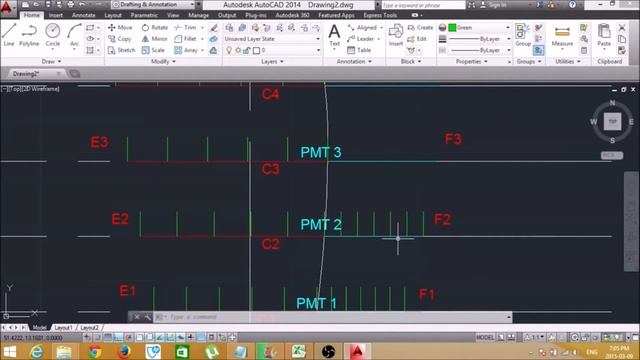The width and height of the screenshot is (640, 360).
Task: Open Google Chrome from the taskbar
Action: tap(95, 351)
